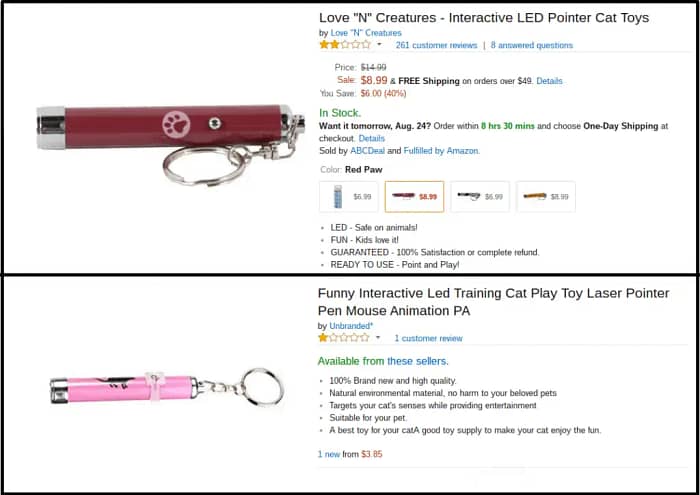Select the Red Paw $8.99 color option
700x495 pixels.
tap(414, 197)
